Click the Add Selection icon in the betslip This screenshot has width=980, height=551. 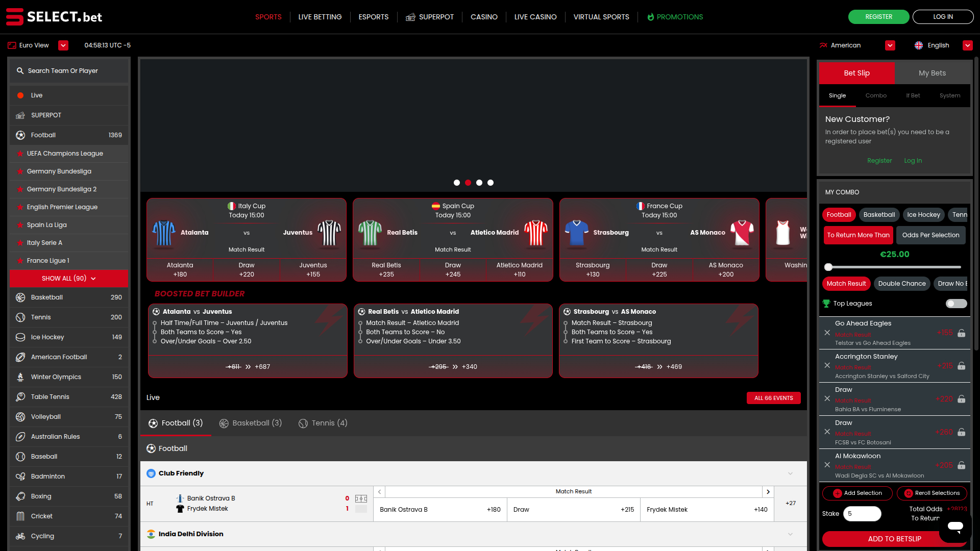point(837,493)
